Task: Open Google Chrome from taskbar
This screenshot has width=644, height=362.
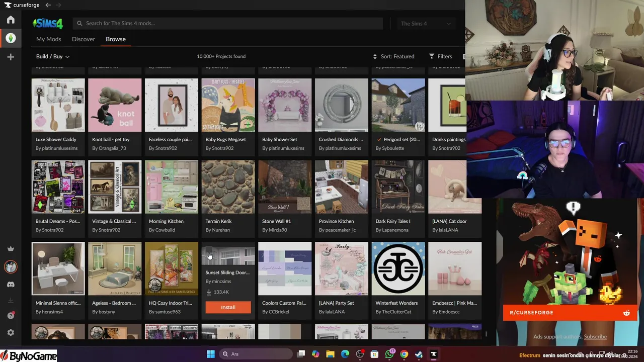Action: click(404, 354)
